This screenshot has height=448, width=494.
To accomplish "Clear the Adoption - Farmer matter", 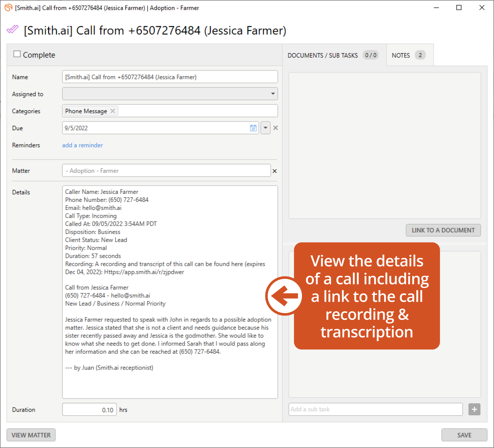I will click(x=274, y=171).
